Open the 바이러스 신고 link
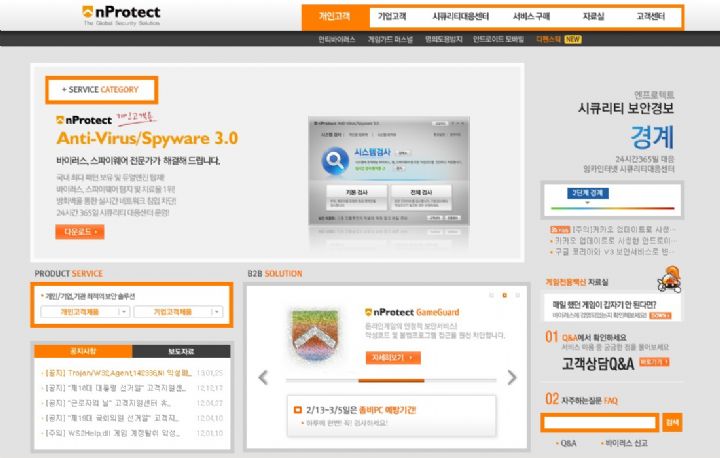720x458 pixels. [625, 443]
